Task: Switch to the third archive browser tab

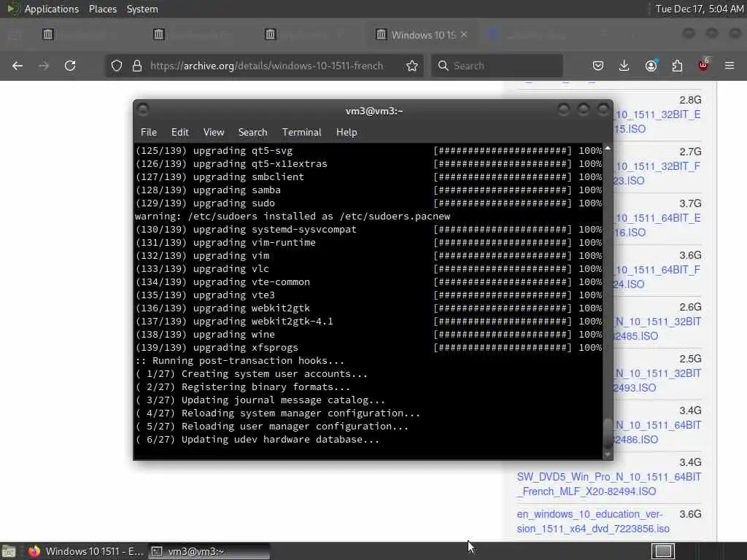Action: point(311,35)
